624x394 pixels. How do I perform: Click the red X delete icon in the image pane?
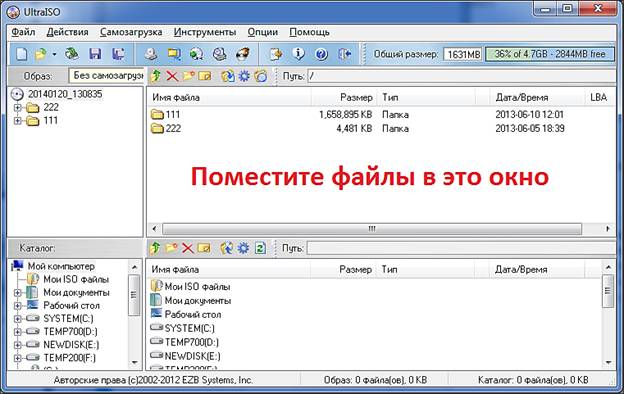172,76
